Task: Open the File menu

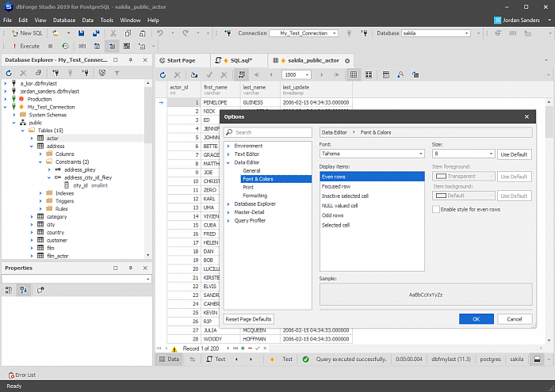Action: (x=7, y=20)
